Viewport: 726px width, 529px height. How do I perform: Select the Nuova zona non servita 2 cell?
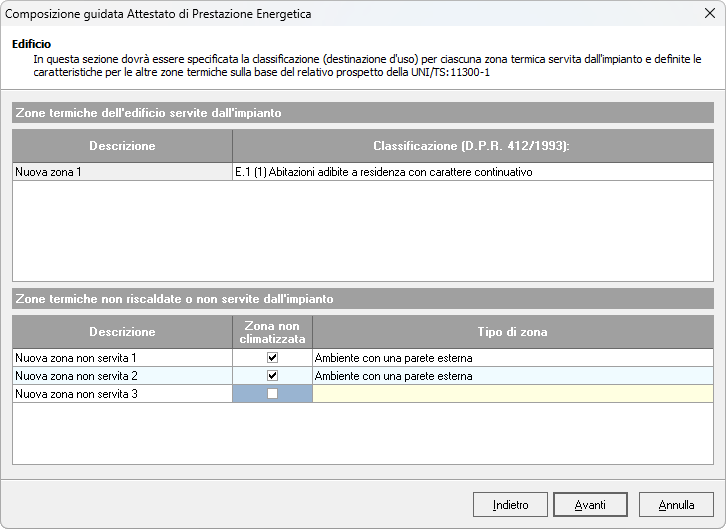122,376
